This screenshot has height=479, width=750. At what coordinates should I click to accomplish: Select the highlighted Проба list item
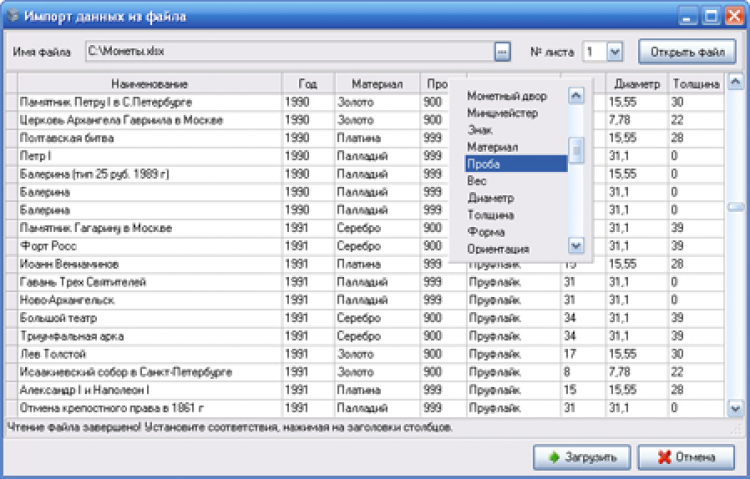point(516,164)
